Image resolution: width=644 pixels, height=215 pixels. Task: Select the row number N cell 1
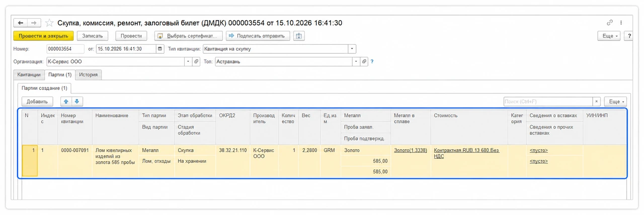[30, 161]
